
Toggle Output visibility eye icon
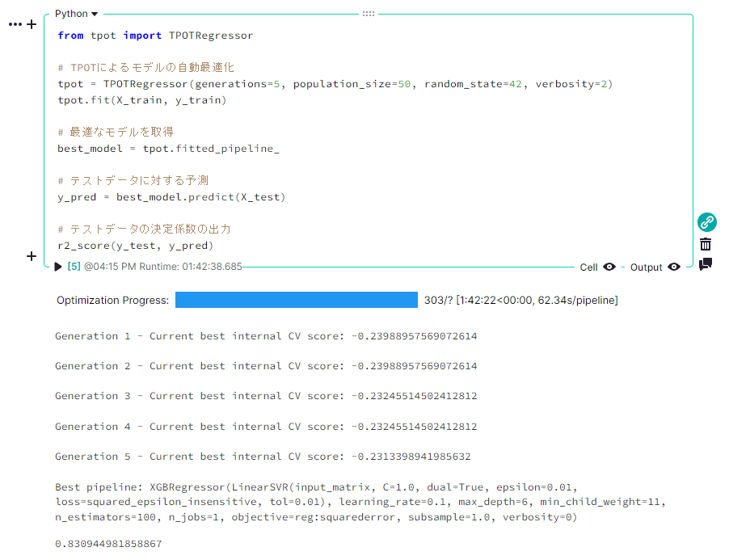click(674, 267)
